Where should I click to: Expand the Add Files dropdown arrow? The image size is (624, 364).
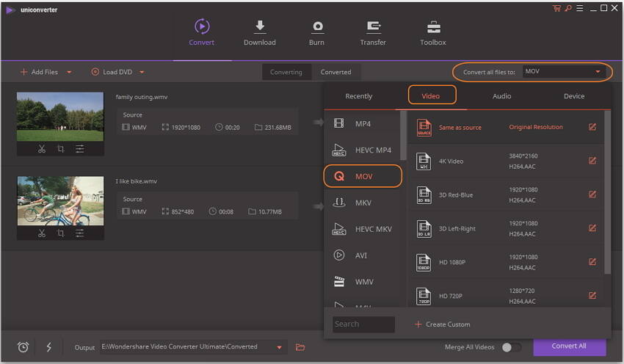pyautogui.click(x=69, y=72)
